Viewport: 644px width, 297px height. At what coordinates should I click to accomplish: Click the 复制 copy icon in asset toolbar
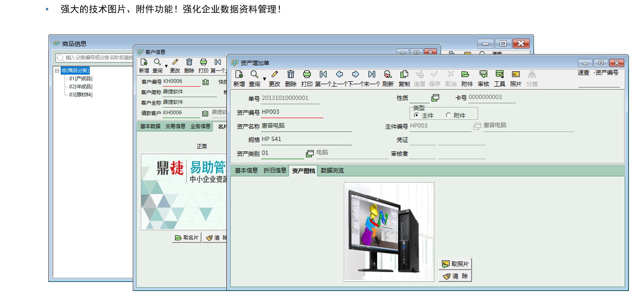coord(404,75)
